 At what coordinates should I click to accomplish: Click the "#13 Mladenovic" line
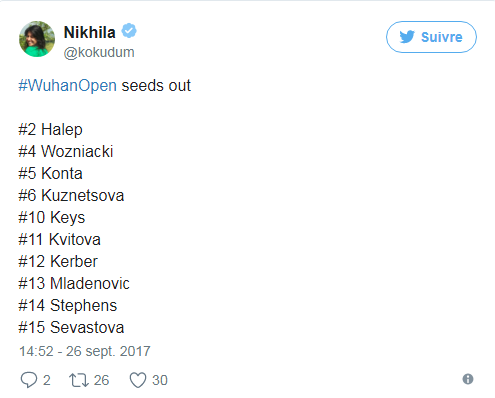[74, 284]
